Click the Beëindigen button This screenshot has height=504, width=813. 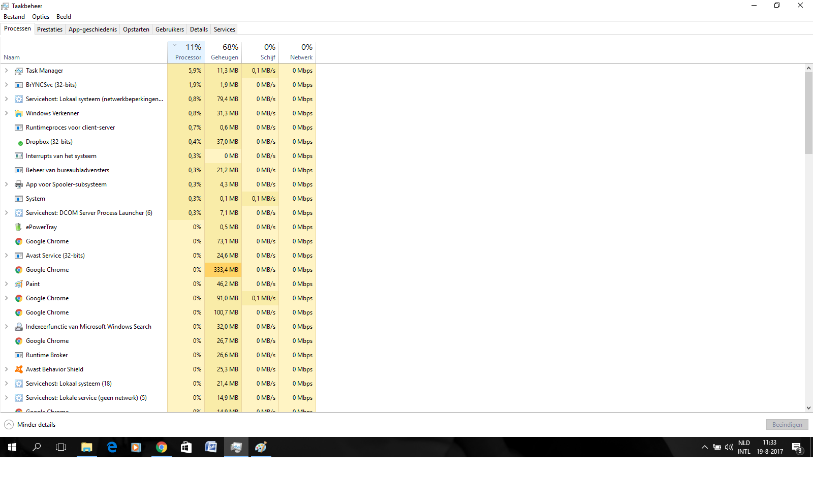click(787, 425)
